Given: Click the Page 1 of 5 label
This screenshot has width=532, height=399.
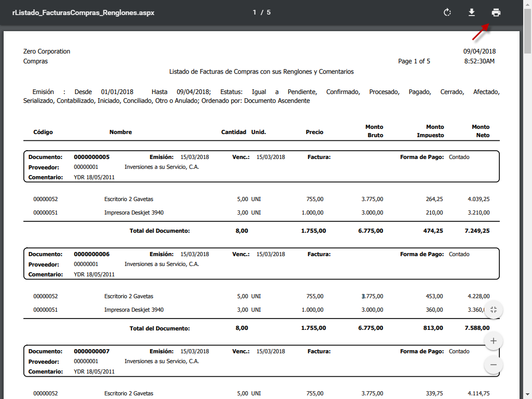Looking at the screenshot, I should [x=414, y=61].
